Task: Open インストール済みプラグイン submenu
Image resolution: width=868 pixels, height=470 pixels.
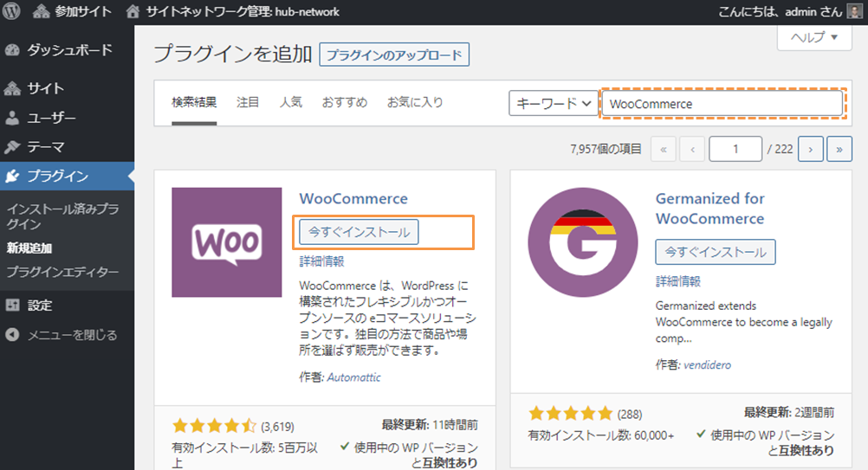Action: click(62, 216)
